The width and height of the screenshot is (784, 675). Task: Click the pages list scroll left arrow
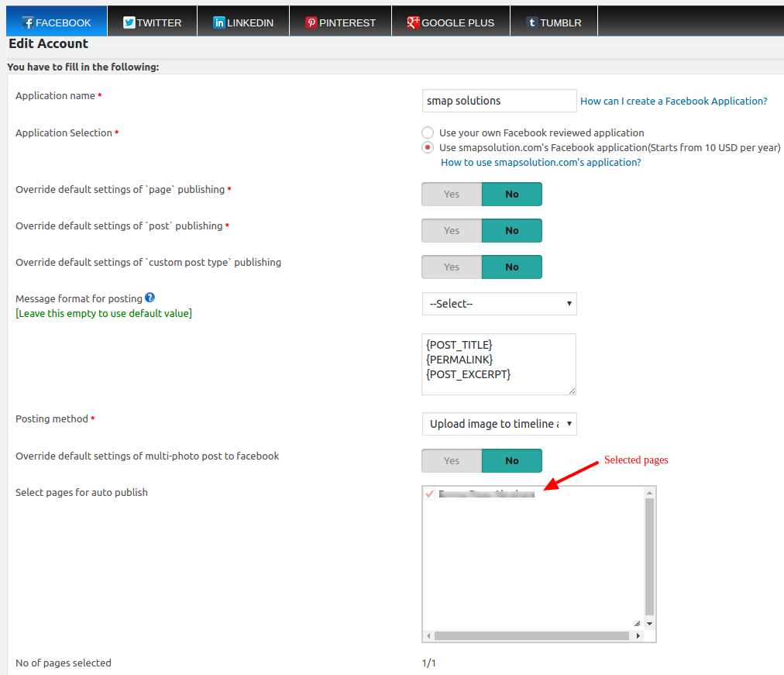coord(428,636)
